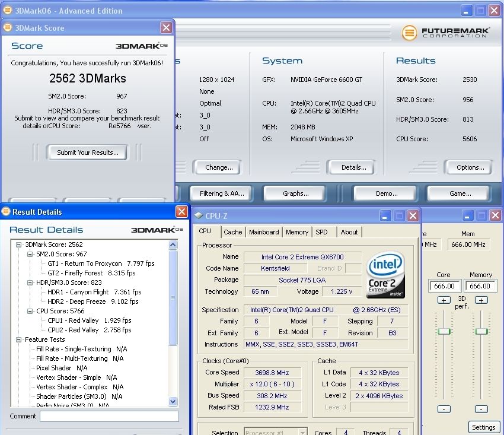
Task: Minimize the CPU-Z window
Action: click(x=385, y=215)
